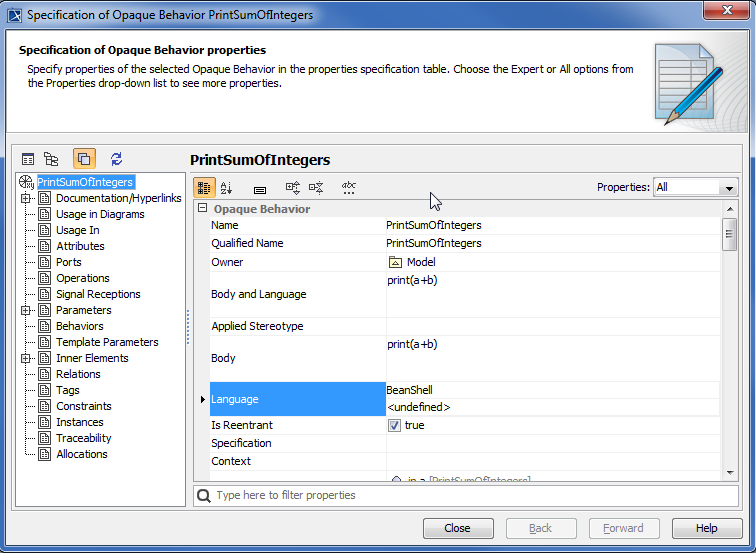
Task: Uncheck the Is Reentrant checkbox
Action: coord(395,425)
